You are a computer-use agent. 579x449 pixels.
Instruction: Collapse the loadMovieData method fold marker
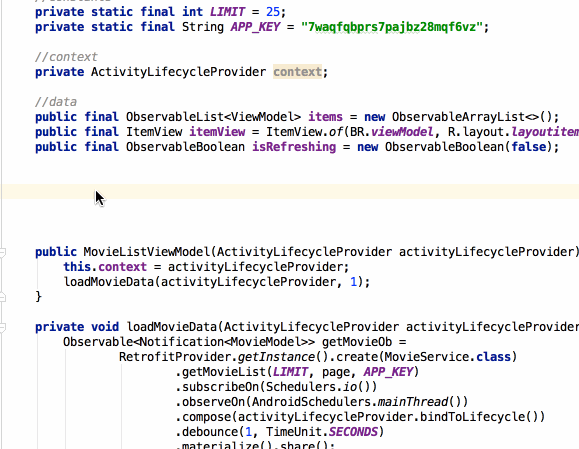pos(2,328)
